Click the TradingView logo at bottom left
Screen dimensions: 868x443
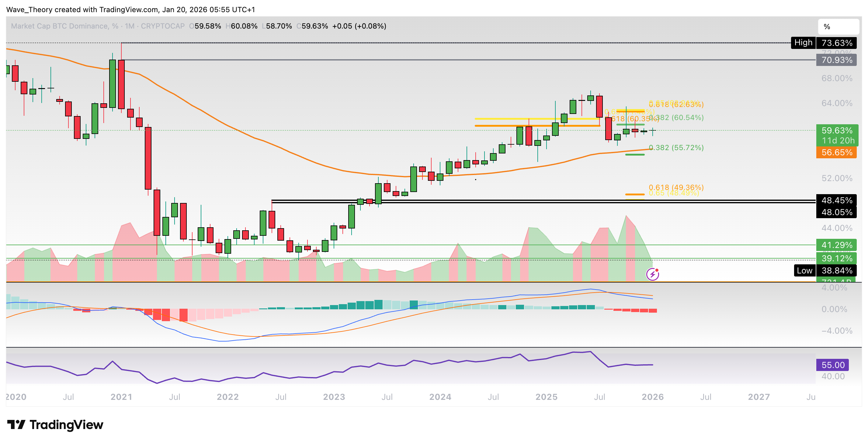tap(55, 425)
